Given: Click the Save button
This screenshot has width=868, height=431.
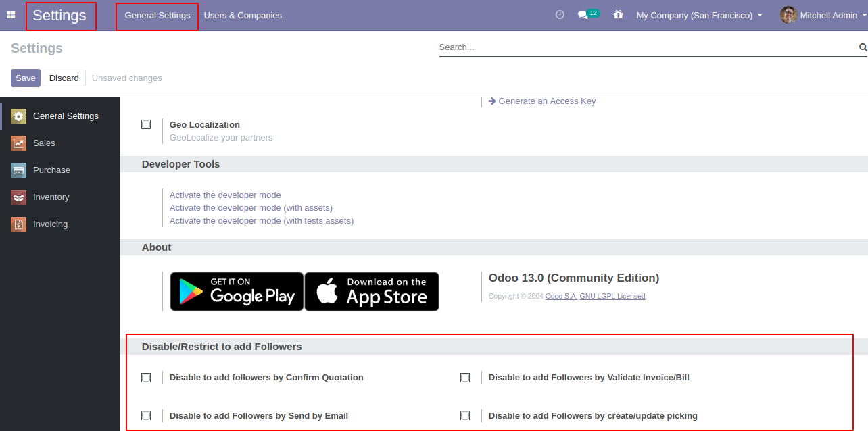Looking at the screenshot, I should [x=26, y=78].
